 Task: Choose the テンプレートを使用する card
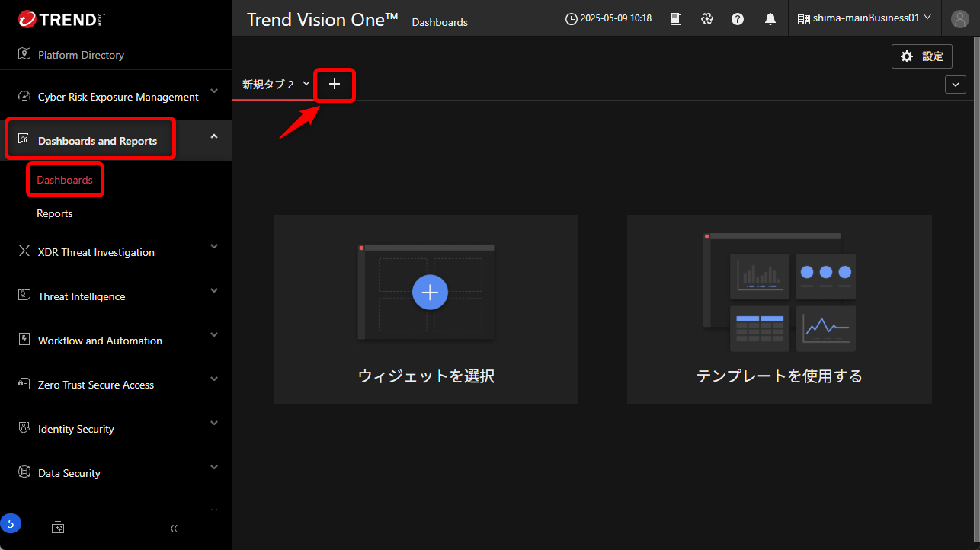[780, 309]
